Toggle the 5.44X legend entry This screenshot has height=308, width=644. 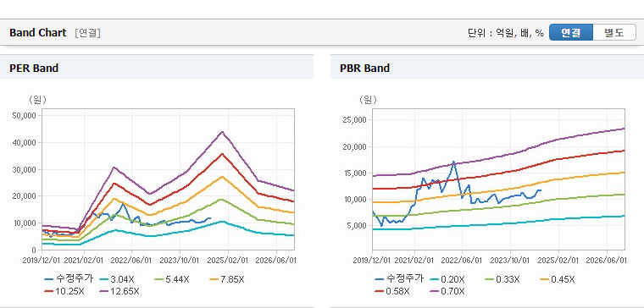[x=172, y=279]
